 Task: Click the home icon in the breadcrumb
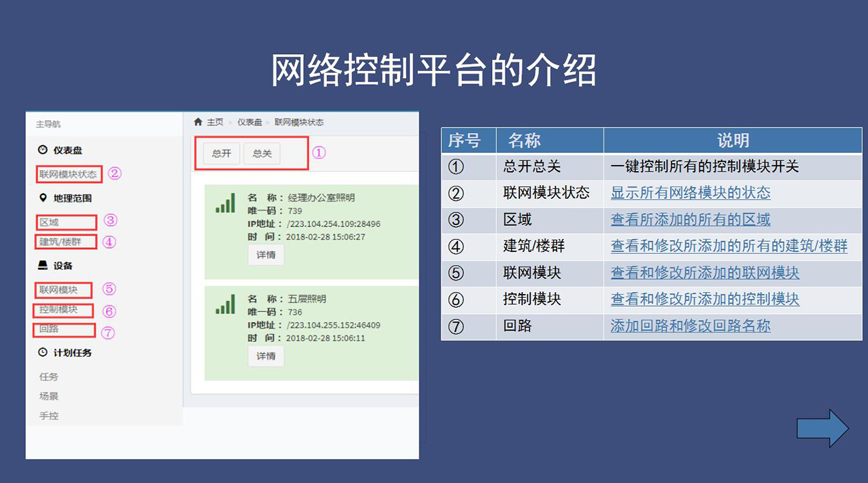tap(198, 122)
